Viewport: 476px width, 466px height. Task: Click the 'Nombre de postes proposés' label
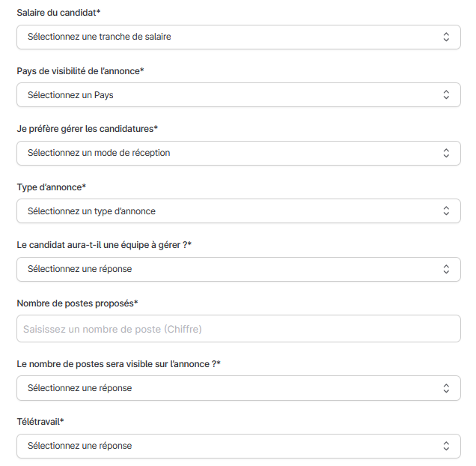coord(77,303)
